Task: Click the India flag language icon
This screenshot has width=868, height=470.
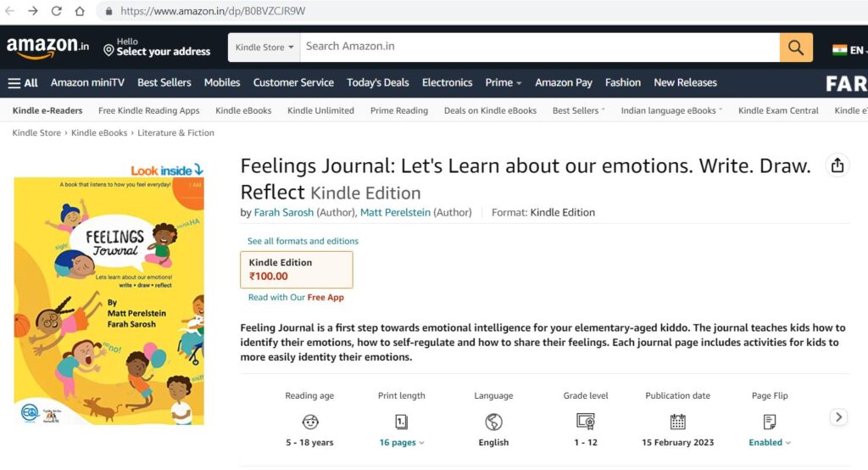Action: pyautogui.click(x=840, y=49)
